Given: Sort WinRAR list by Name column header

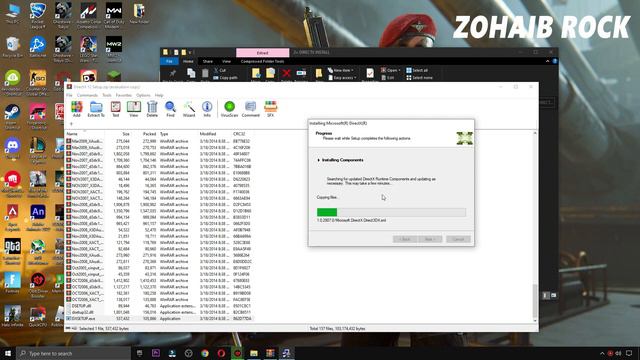Looking at the screenshot, I should [x=84, y=134].
